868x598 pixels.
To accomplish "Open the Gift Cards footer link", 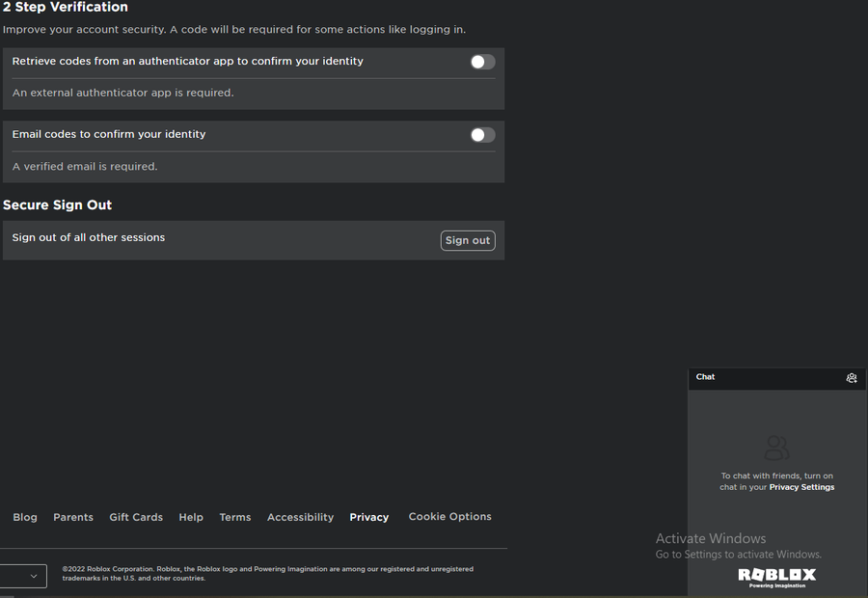I will pos(136,517).
